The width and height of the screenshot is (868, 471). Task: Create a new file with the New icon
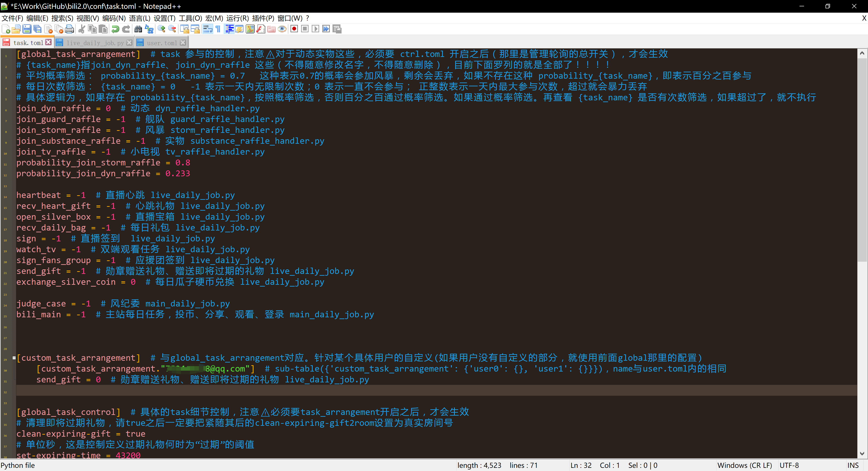coord(6,29)
